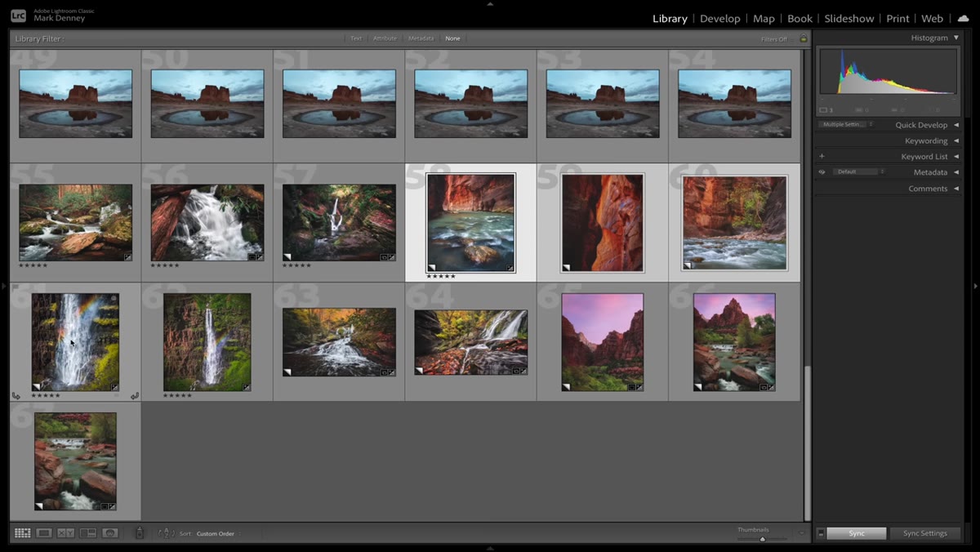Click the Sync button
The width and height of the screenshot is (980, 552).
857,533
